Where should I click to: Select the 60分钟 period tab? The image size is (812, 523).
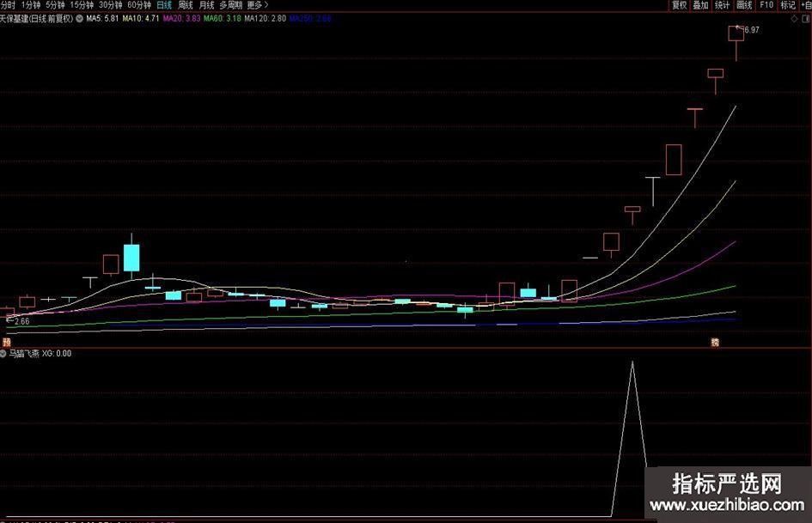pos(139,5)
